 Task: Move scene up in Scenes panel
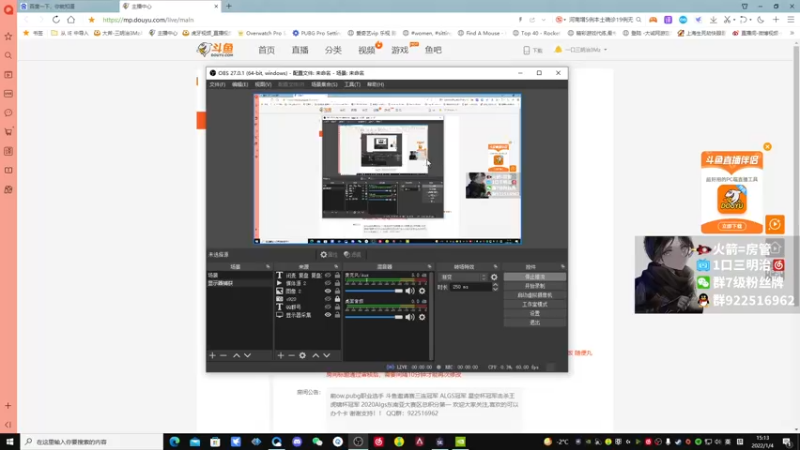coord(236,355)
